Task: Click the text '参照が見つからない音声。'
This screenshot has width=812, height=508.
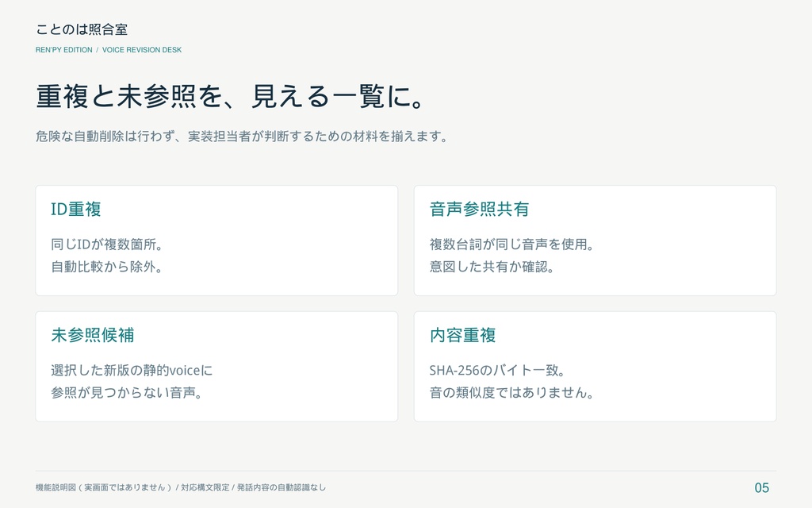Action: [126, 392]
